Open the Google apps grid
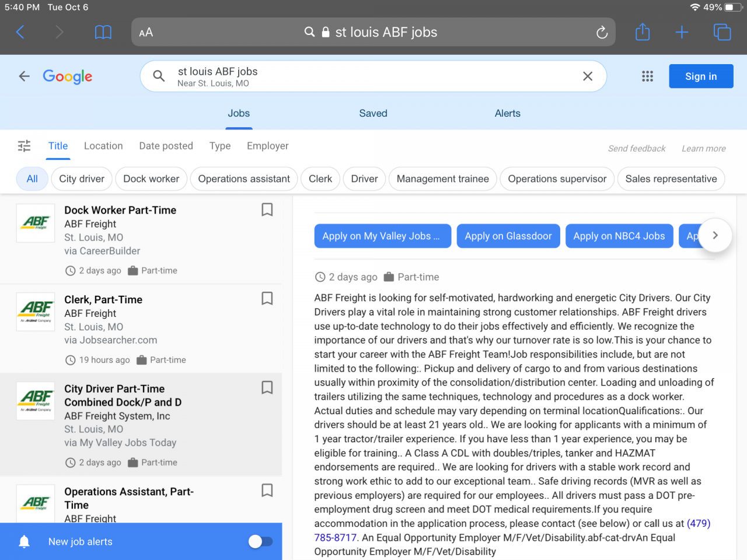 click(x=647, y=76)
